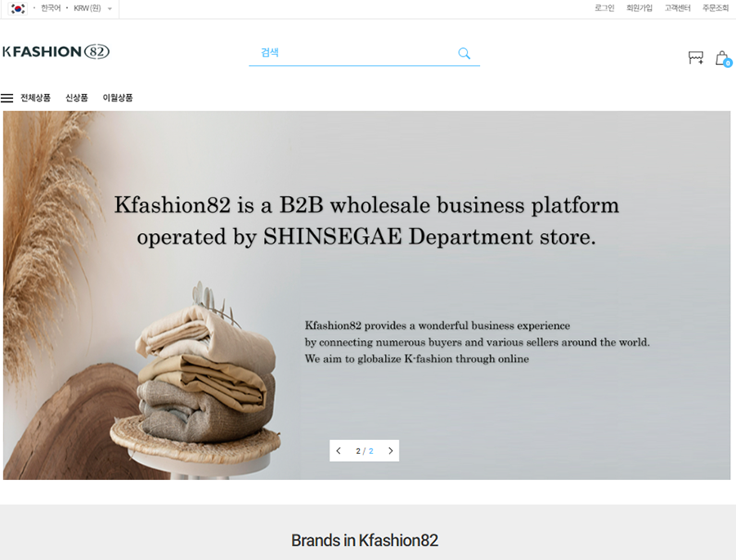Open the hamburger menu icon
Screen dimensions: 736x560
click(7, 98)
